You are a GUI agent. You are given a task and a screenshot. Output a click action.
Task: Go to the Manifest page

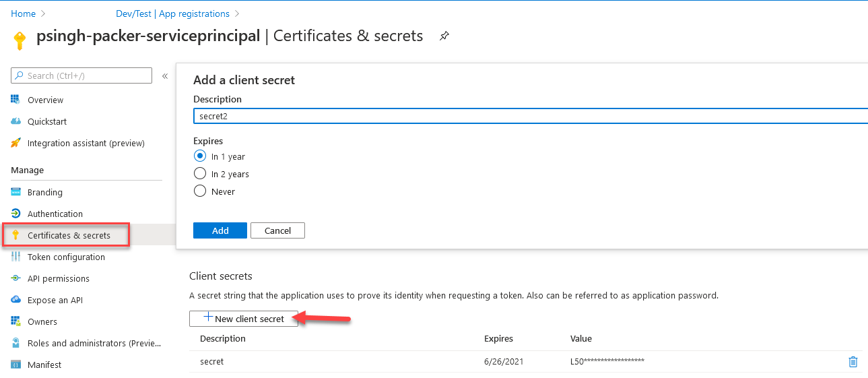44,365
